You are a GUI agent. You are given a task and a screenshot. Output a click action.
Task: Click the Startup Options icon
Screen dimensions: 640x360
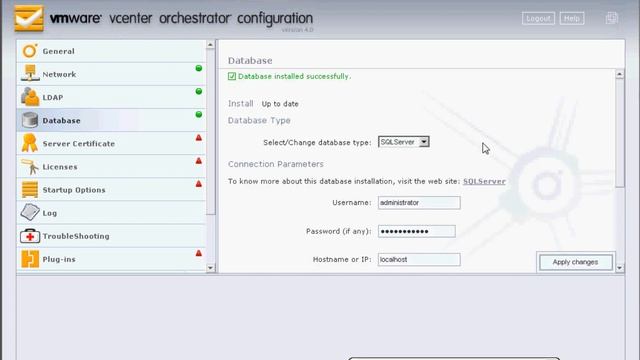[30, 189]
